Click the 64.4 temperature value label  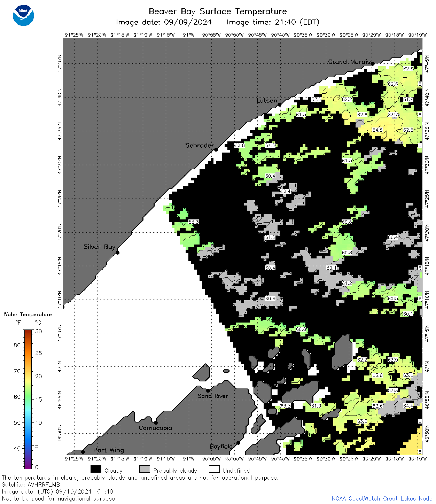pyautogui.click(x=408, y=406)
